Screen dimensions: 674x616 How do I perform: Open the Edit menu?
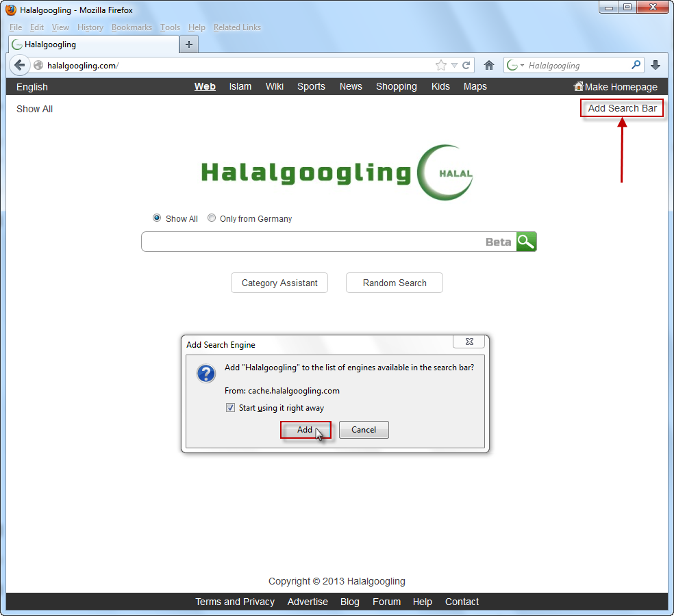pyautogui.click(x=37, y=27)
